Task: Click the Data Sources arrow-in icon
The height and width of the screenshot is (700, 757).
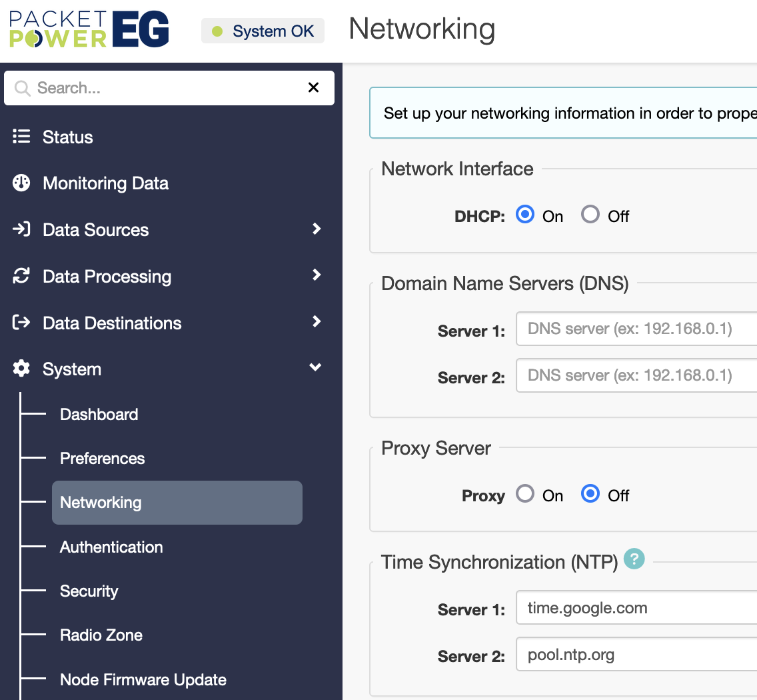Action: tap(21, 230)
